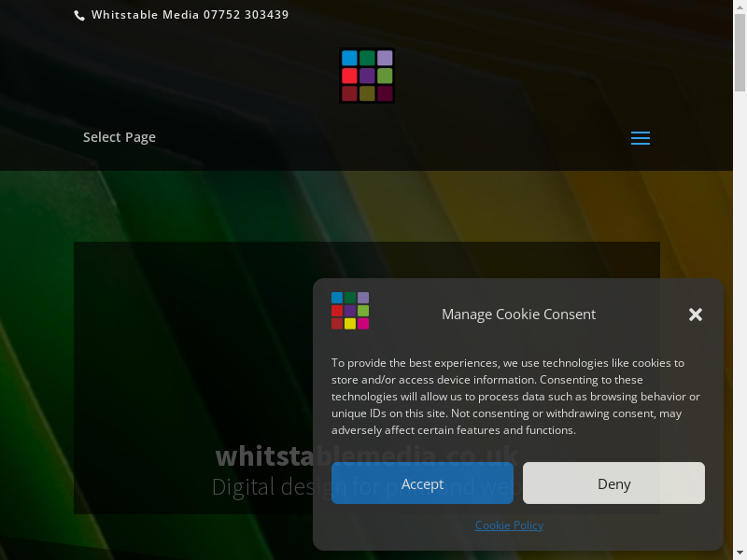The image size is (747, 560).
Task: Accept cookies with the Accept button
Action: [422, 483]
